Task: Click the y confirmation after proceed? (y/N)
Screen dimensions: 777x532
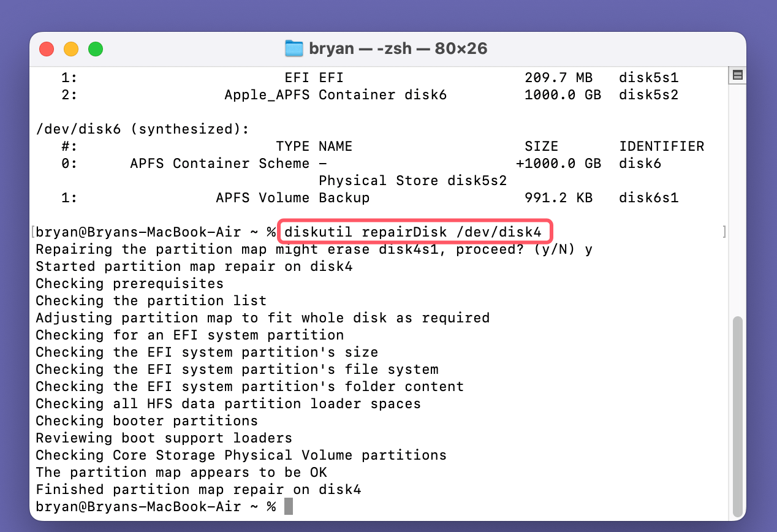Action: click(589, 249)
